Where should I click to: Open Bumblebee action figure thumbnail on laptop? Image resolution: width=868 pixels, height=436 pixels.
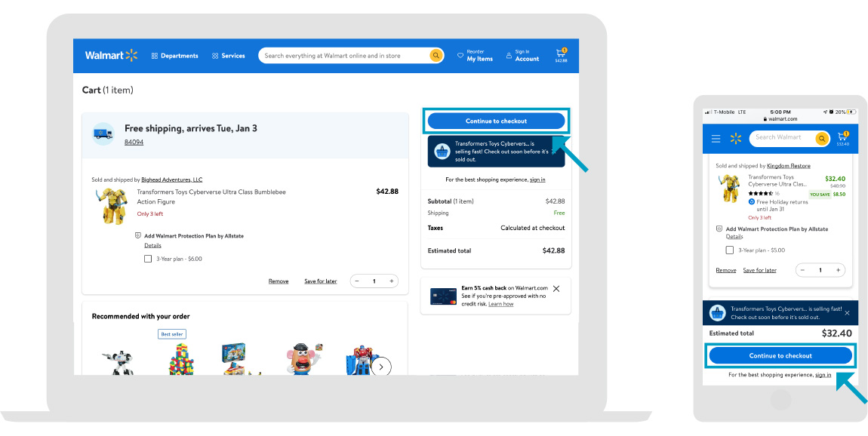pos(111,206)
